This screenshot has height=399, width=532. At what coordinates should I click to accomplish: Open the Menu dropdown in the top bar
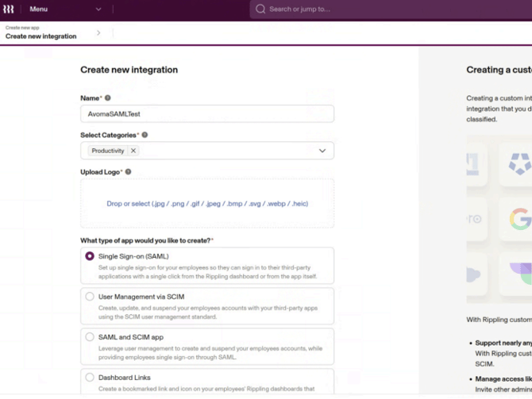click(65, 10)
